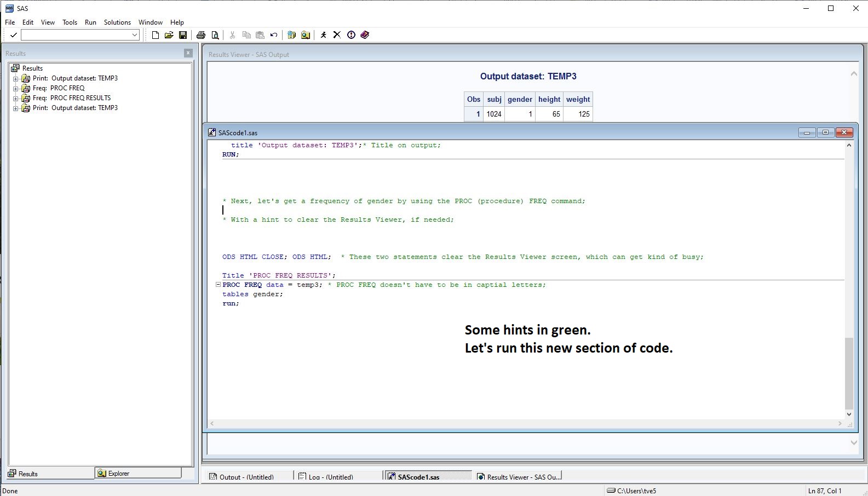Open the command box dropdown arrow
The image size is (868, 496).
coord(135,35)
